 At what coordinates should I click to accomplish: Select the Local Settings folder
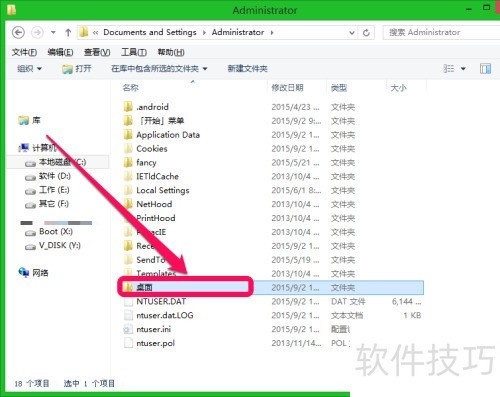[163, 190]
